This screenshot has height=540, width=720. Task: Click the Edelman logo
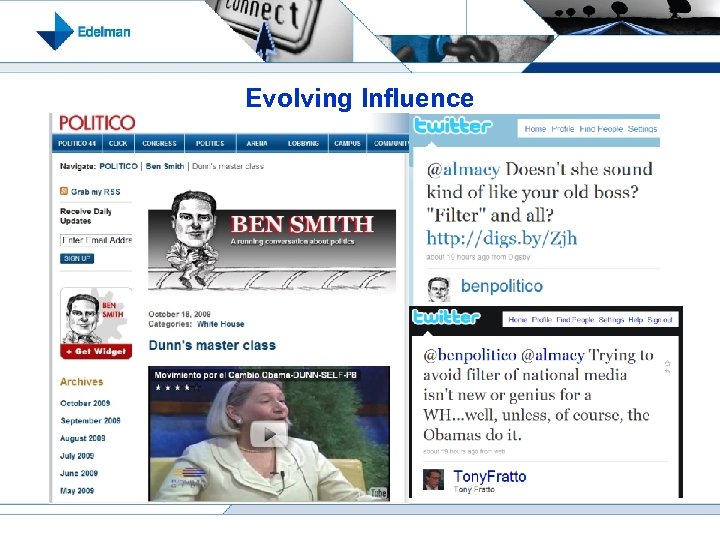point(84,31)
